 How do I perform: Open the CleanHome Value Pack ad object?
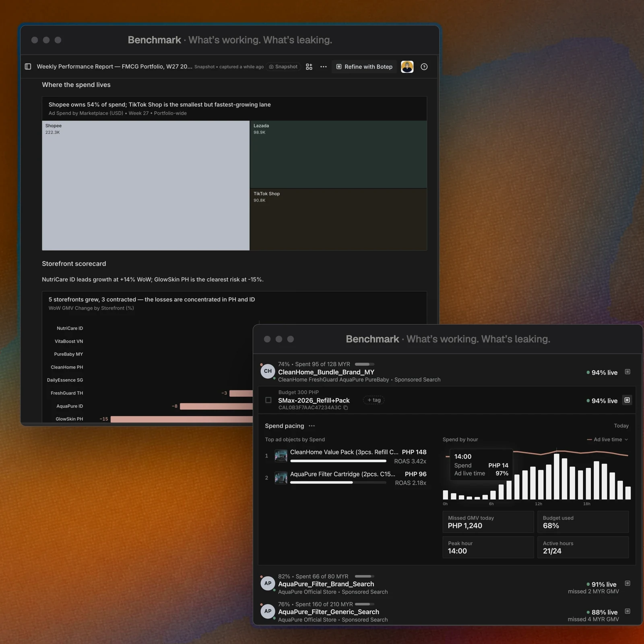[344, 452]
